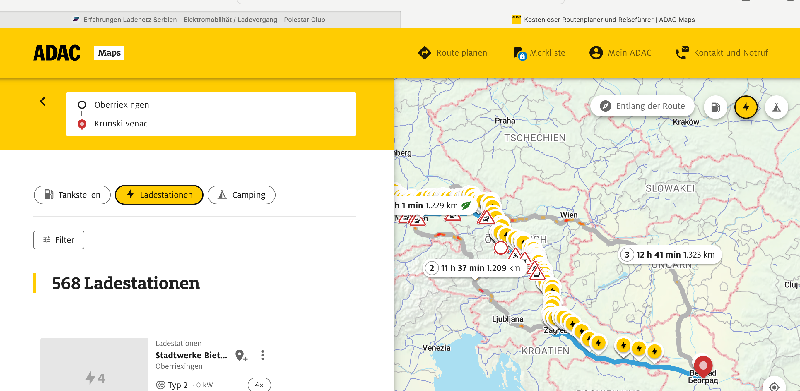Show fuel stations via map pump icon

[x=716, y=108]
